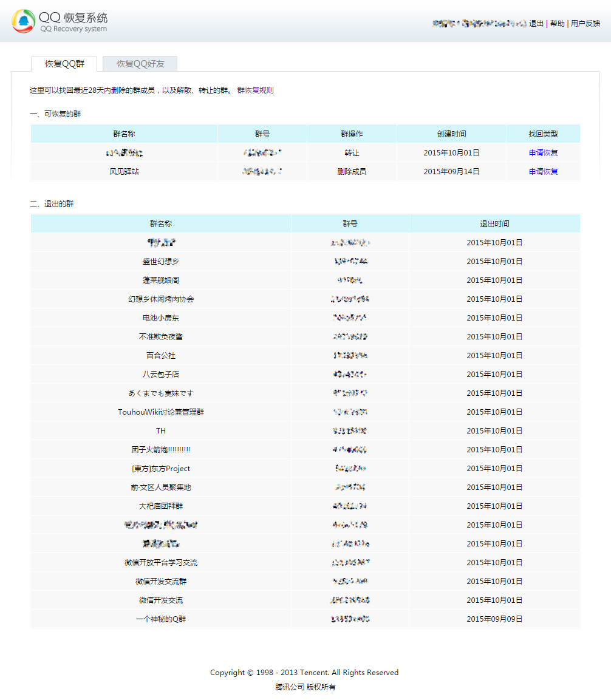Select the 大祀庙团拜群 group row
The image size is (611, 700).
click(x=305, y=506)
